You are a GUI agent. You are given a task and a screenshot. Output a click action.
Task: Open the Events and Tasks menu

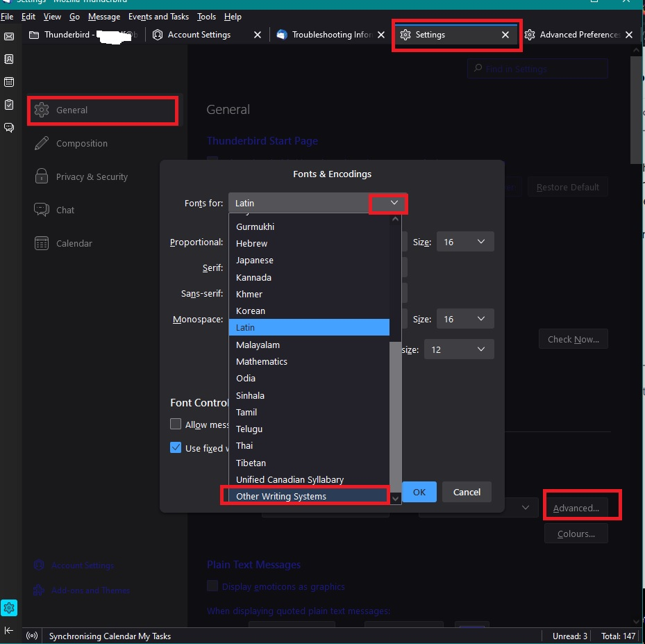[x=158, y=16]
